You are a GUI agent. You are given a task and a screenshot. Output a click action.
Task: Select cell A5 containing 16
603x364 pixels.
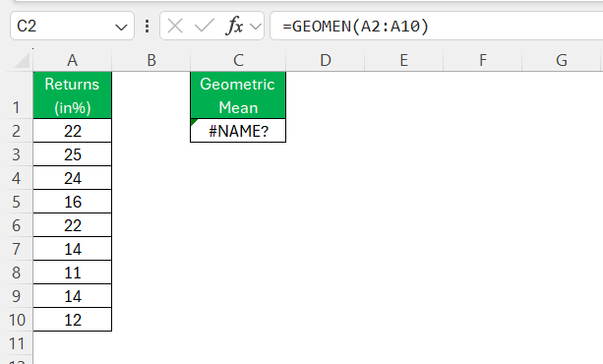(x=72, y=202)
